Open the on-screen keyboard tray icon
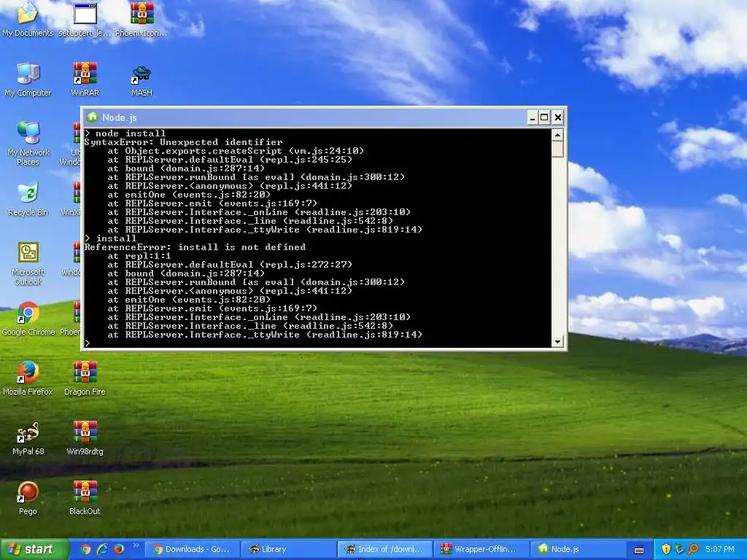 [639, 550]
